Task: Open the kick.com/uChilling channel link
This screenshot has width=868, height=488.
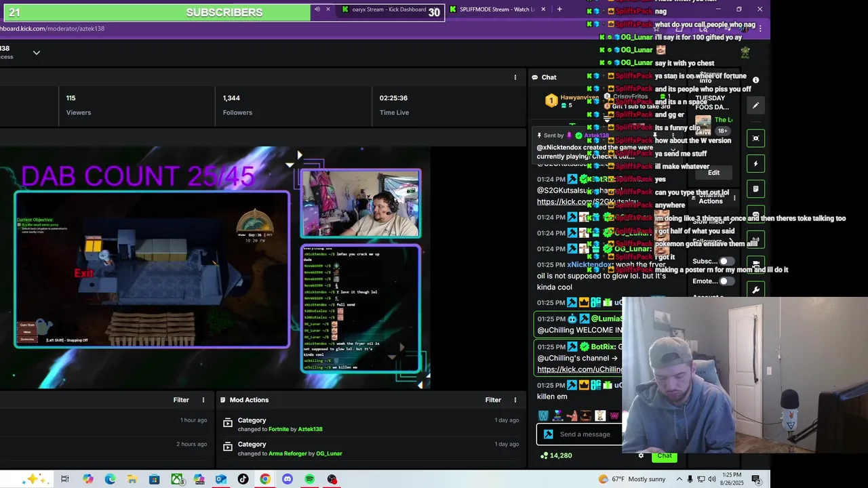Action: click(580, 369)
